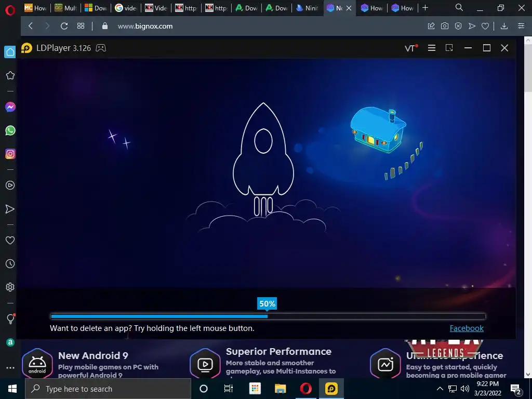Open File Explorer from the taskbar
Image resolution: width=532 pixels, height=399 pixels.
(x=280, y=389)
